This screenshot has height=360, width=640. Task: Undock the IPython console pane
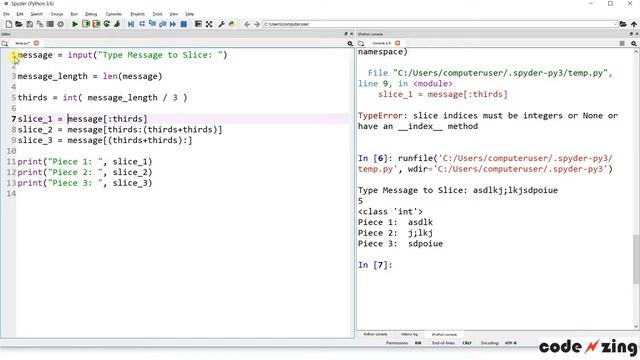click(x=632, y=34)
